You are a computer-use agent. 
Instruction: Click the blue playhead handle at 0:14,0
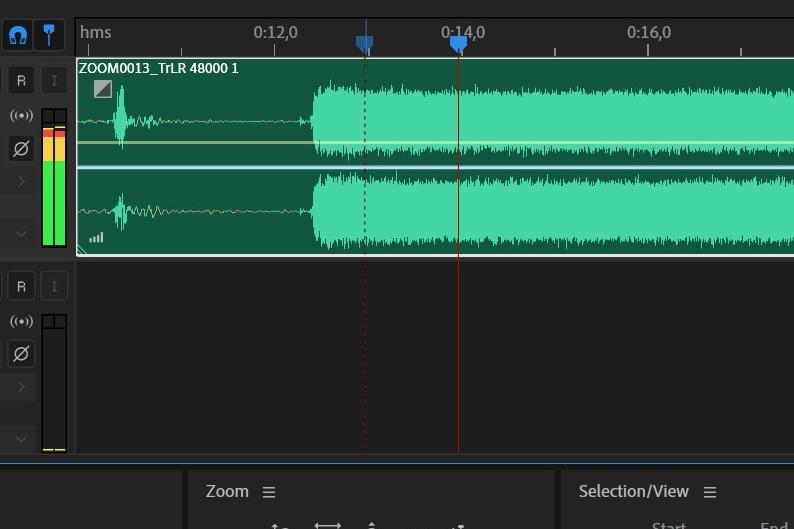coord(458,44)
